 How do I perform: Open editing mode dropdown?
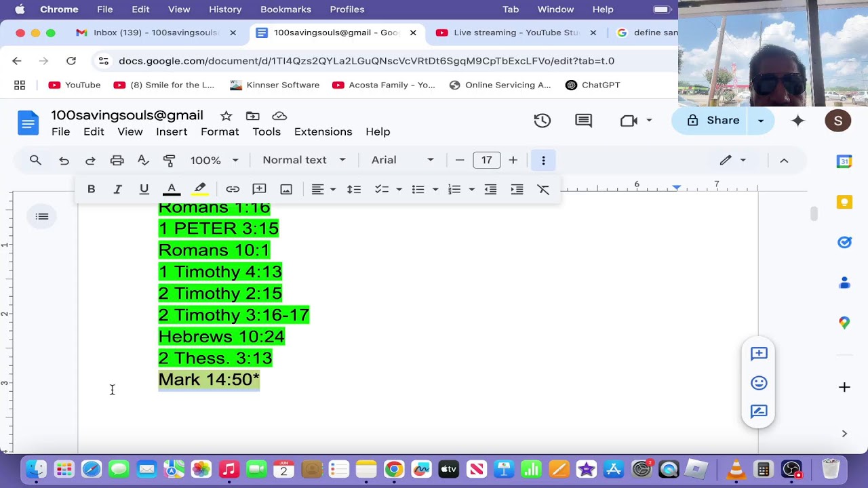point(732,160)
